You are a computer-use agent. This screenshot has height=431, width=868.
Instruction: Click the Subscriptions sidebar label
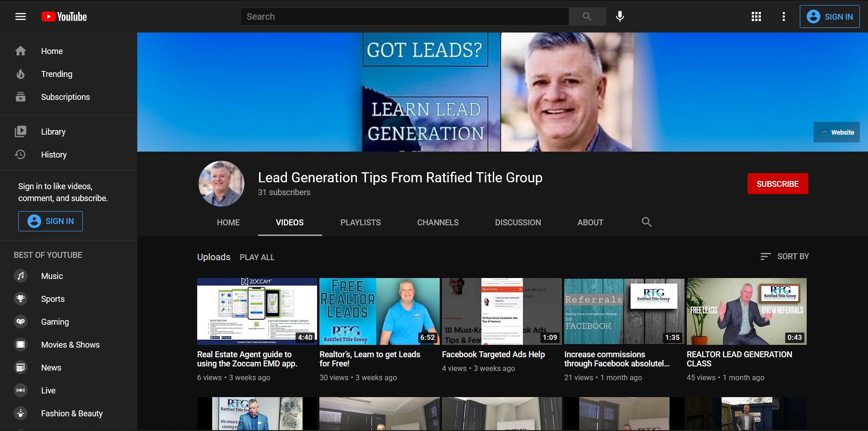click(65, 97)
